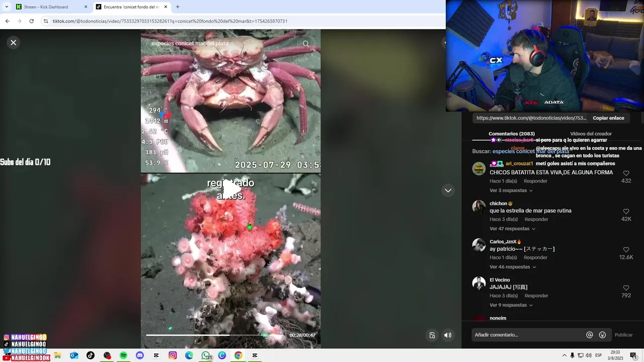Click the search magnifier icon in video search bar
644x362 pixels.
pyautogui.click(x=306, y=43)
